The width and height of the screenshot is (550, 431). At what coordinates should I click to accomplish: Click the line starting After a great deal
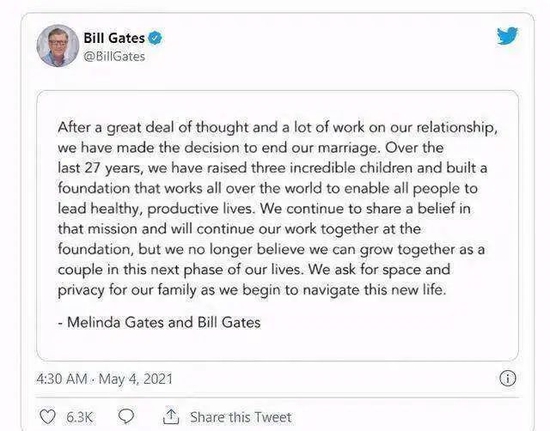[x=277, y=128]
